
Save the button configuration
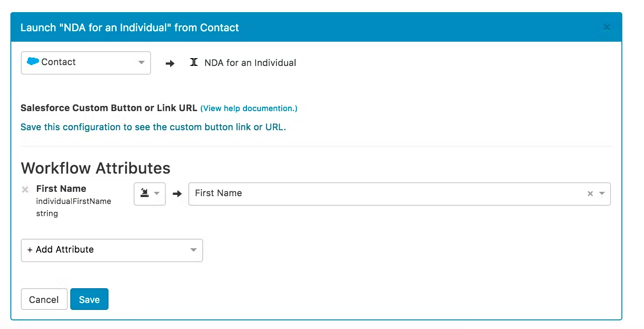tap(89, 299)
